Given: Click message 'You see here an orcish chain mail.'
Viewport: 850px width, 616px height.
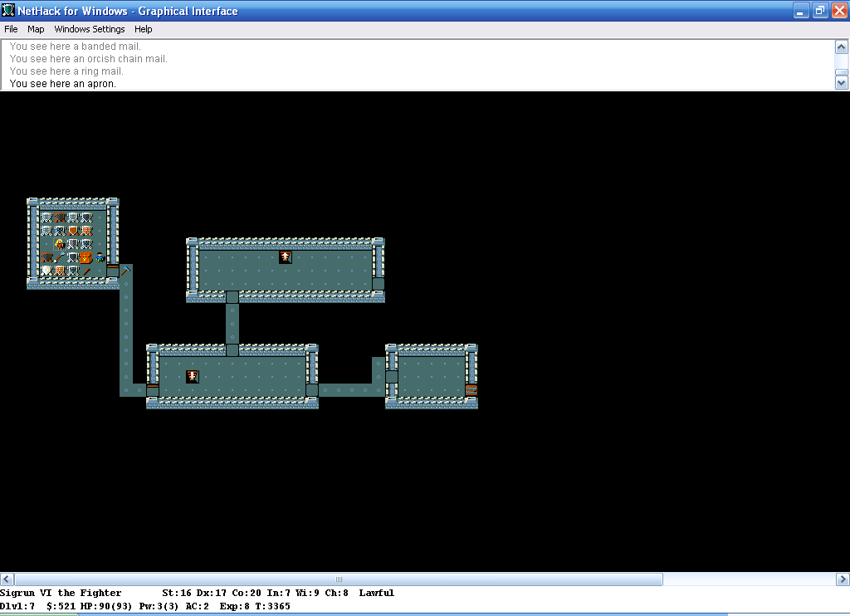Looking at the screenshot, I should (x=88, y=59).
